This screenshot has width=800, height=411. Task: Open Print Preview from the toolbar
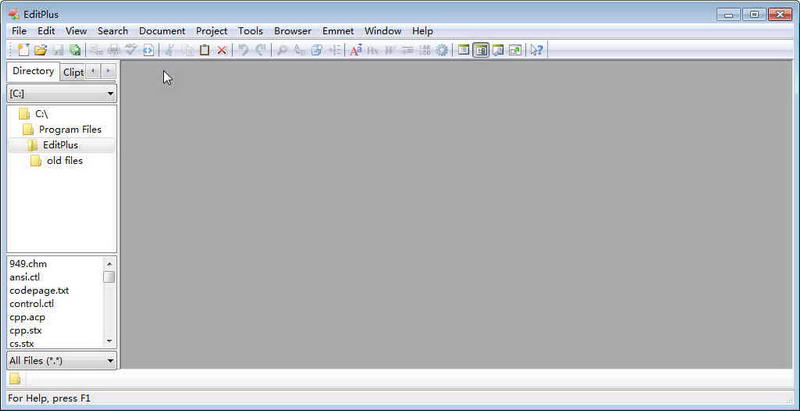[x=114, y=50]
